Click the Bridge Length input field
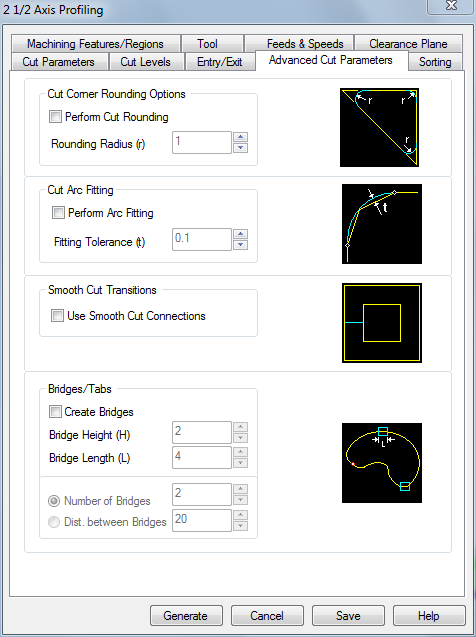The image size is (476, 637). (x=202, y=457)
